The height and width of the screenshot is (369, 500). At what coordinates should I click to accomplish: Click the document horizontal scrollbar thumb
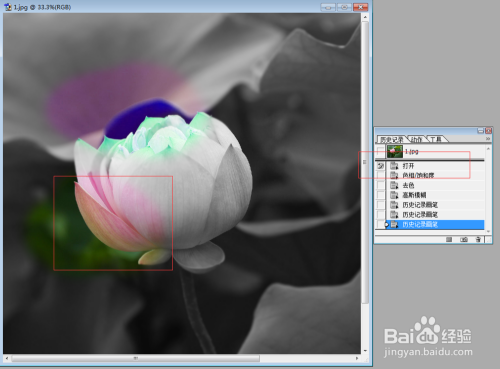136,358
